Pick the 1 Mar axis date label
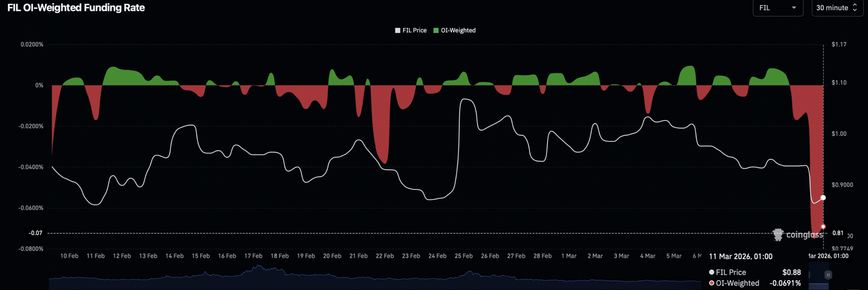The width and height of the screenshot is (868, 290). 569,256
